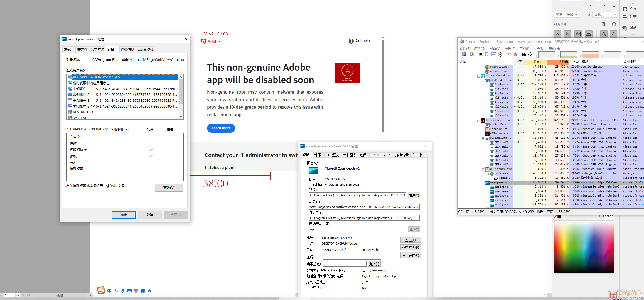Collapse the AliRender.exe process subtree
The height and width of the screenshot is (300, 644).
click(483, 80)
